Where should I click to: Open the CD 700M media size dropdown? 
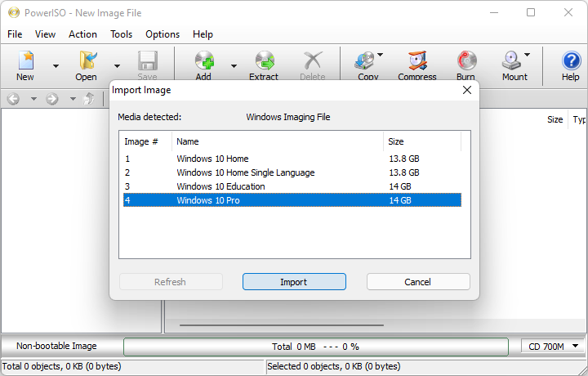pyautogui.click(x=554, y=347)
